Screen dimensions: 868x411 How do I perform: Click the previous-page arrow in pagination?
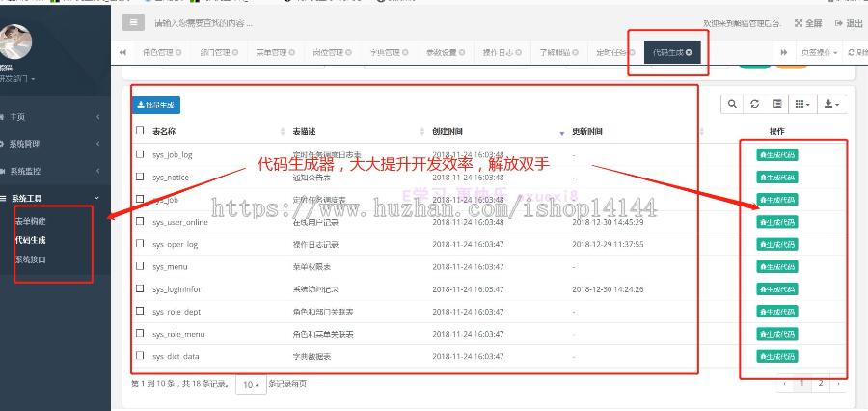tap(784, 383)
